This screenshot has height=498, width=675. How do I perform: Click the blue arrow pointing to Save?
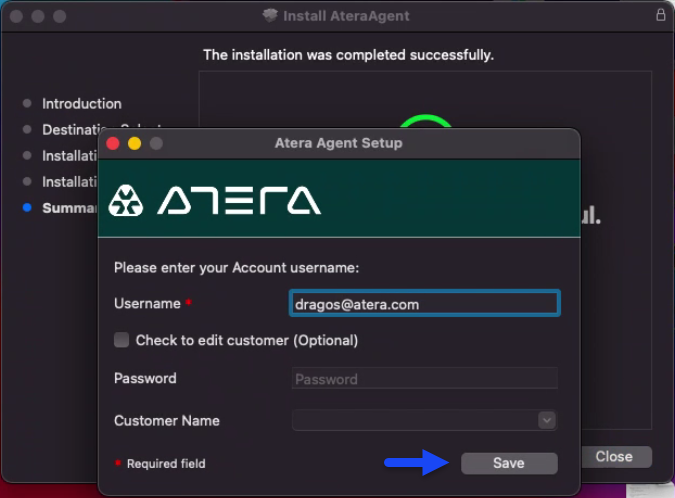pos(416,463)
